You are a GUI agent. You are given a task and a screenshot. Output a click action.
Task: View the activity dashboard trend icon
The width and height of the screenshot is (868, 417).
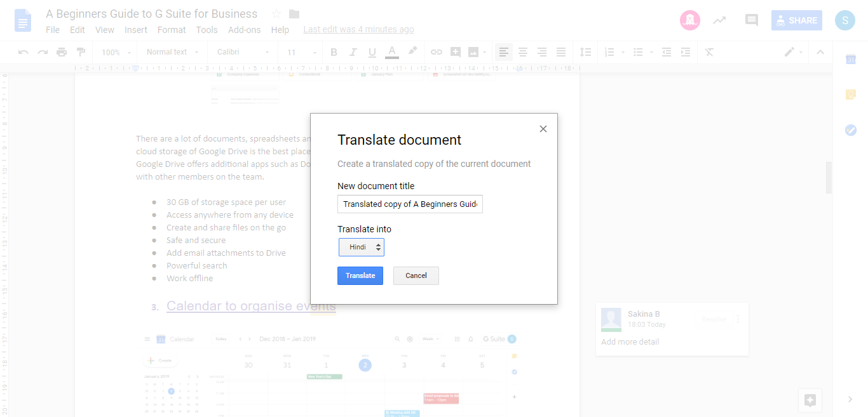719,20
